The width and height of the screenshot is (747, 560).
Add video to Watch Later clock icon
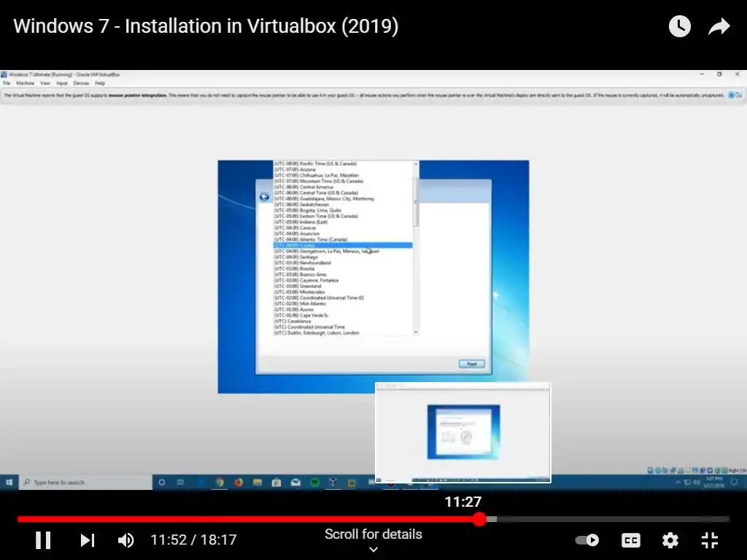click(x=680, y=26)
